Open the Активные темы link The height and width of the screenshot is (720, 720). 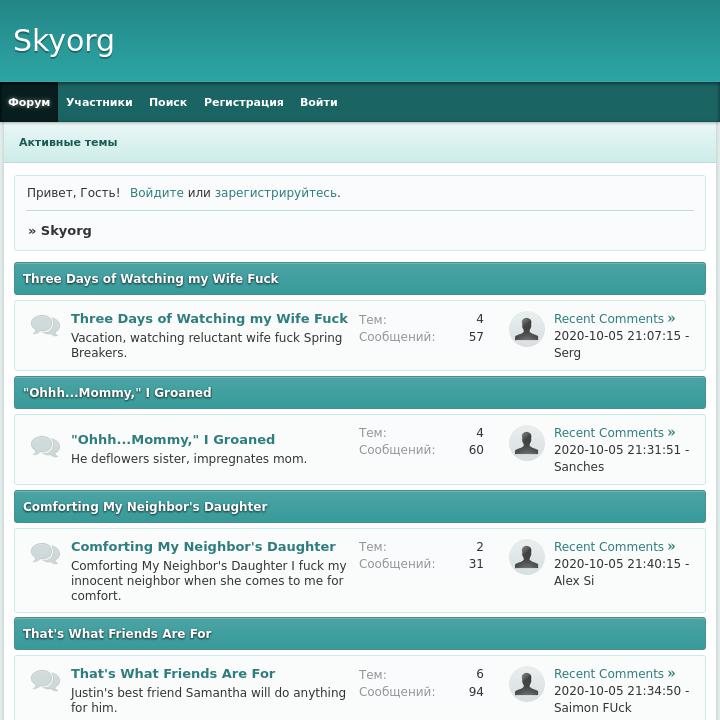(x=68, y=142)
